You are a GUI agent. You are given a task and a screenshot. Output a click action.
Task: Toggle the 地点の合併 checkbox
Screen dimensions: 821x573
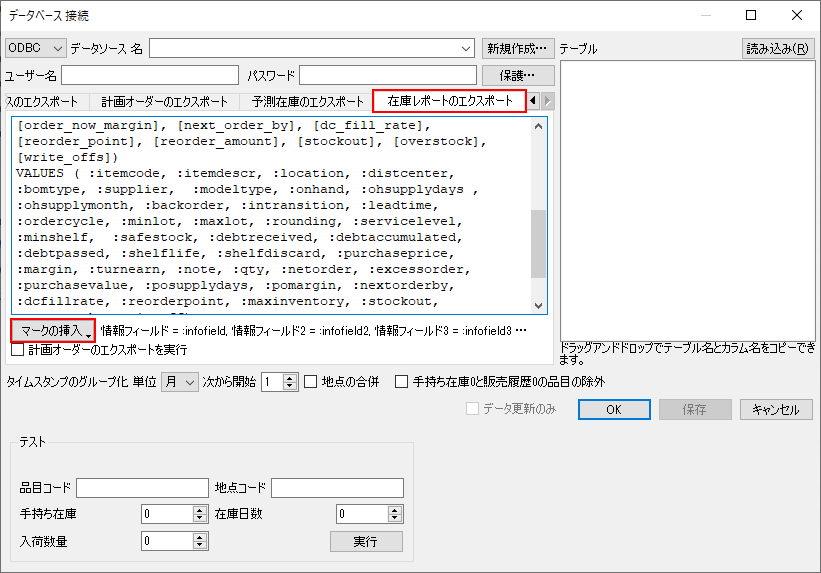[x=311, y=381]
